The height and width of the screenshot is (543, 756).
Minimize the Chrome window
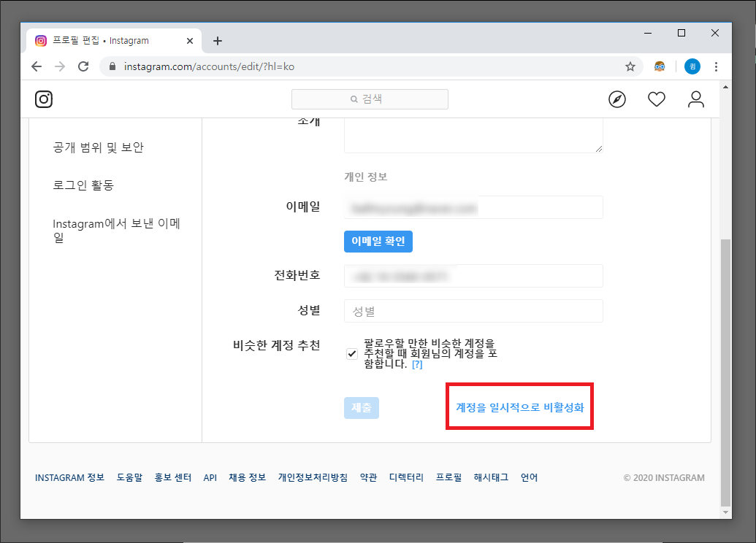point(648,34)
